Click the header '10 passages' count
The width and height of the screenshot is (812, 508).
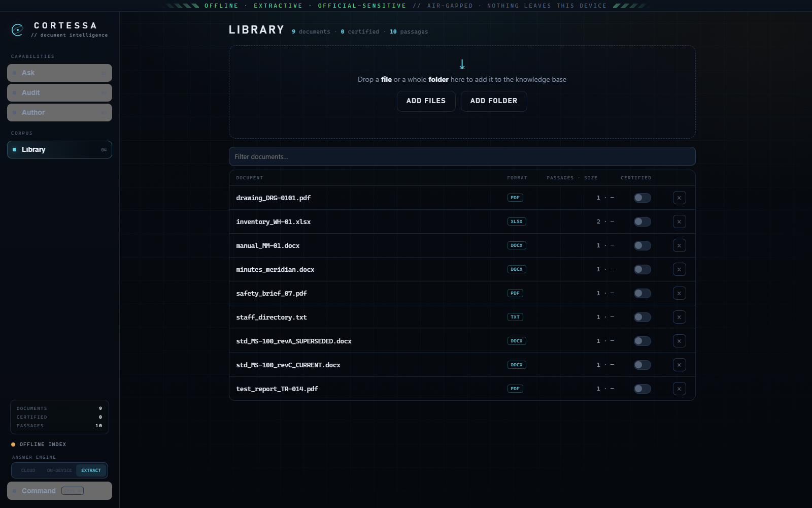(x=409, y=31)
